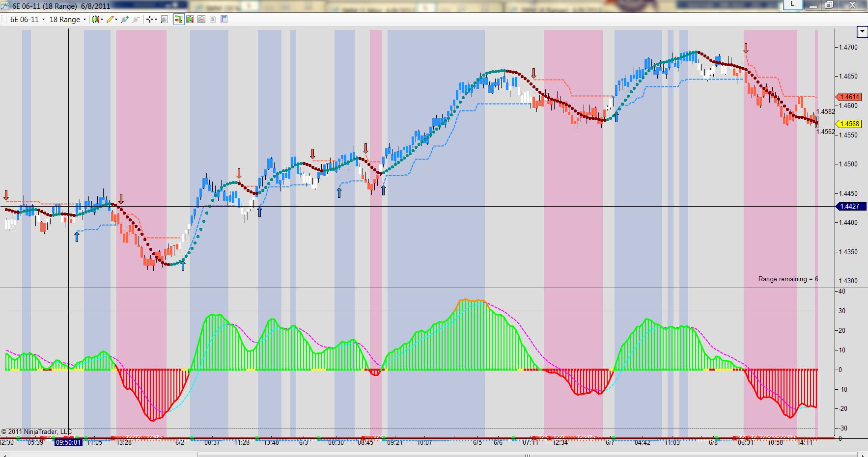Open the black arrow dropdown above price axis

[862, 32]
